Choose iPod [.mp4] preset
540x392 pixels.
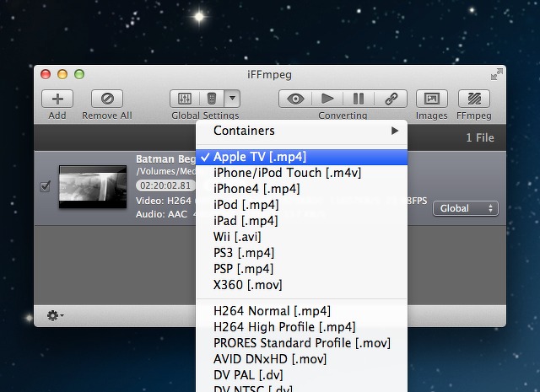(x=301, y=205)
